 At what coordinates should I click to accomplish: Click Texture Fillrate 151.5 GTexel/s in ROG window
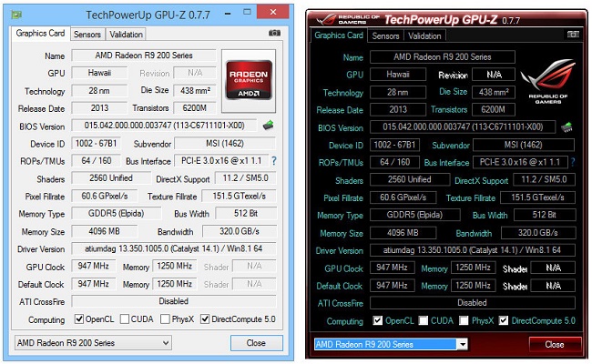[537, 197]
